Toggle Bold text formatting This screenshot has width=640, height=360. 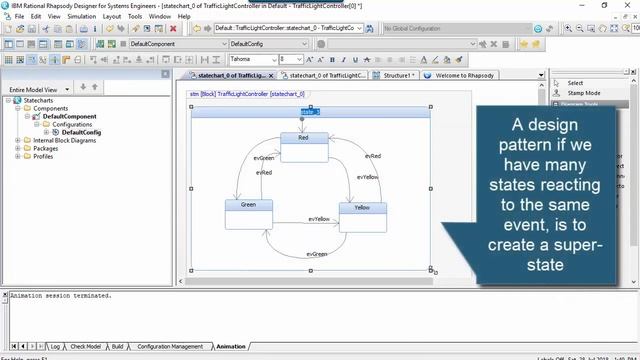(x=332, y=60)
